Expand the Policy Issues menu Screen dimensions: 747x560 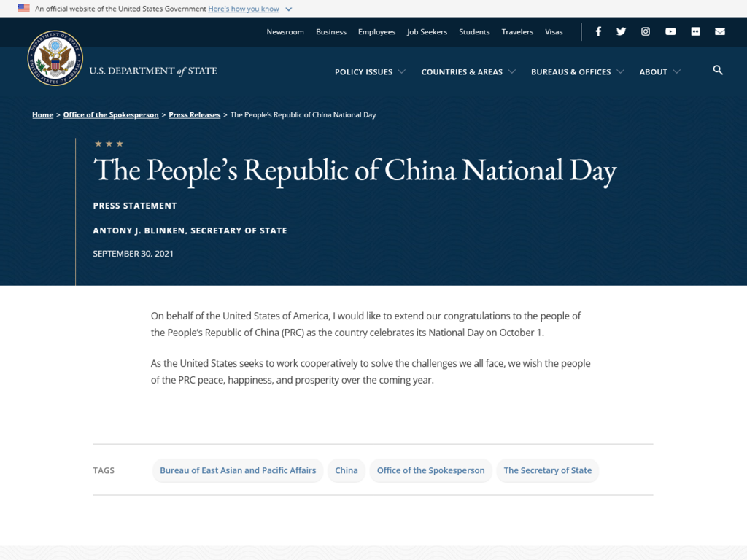(x=370, y=72)
